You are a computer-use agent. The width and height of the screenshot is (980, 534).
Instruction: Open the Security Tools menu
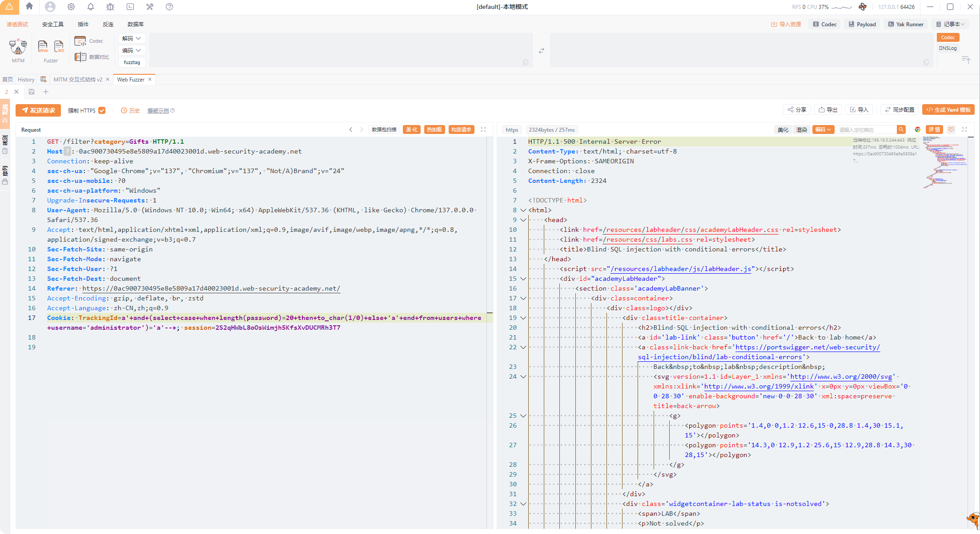(x=52, y=24)
